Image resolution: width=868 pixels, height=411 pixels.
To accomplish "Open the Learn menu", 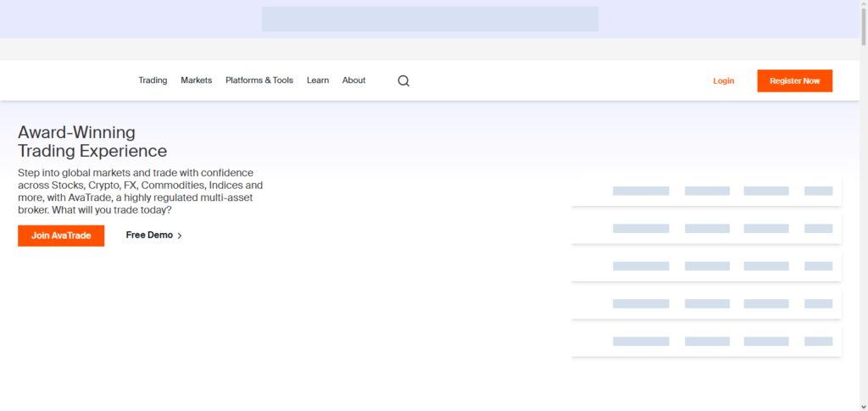I will point(318,81).
